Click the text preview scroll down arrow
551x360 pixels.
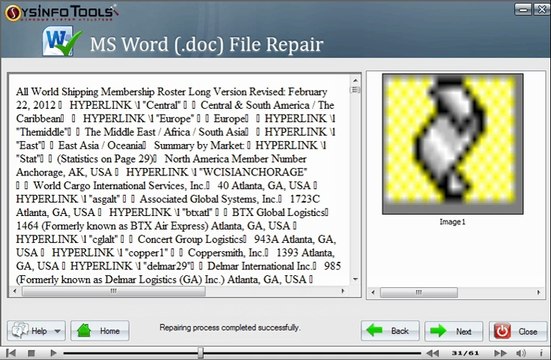(x=355, y=279)
